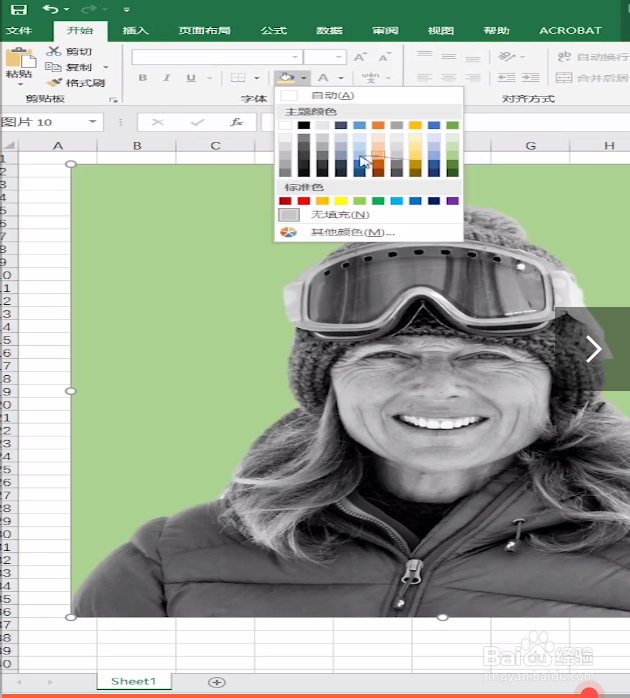Pick the standard yellow color swatch
The width and height of the screenshot is (630, 698).
[341, 201]
